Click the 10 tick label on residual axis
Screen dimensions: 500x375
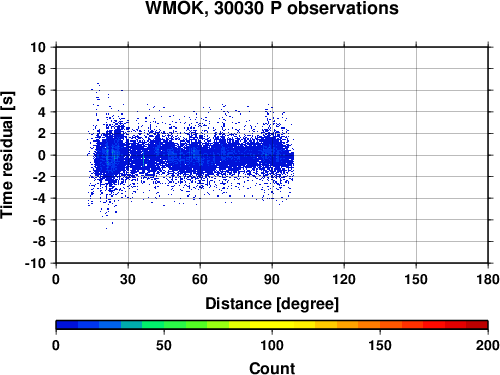(x=38, y=47)
